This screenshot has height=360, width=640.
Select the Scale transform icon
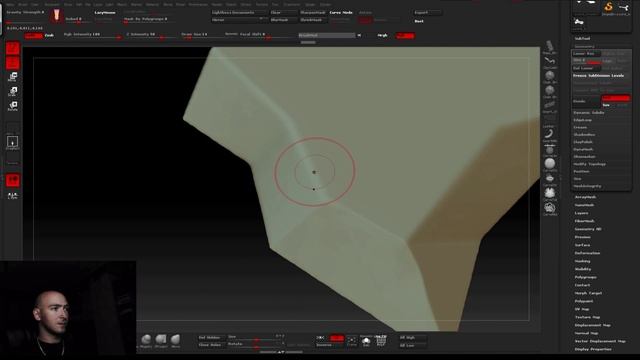pos(13,91)
